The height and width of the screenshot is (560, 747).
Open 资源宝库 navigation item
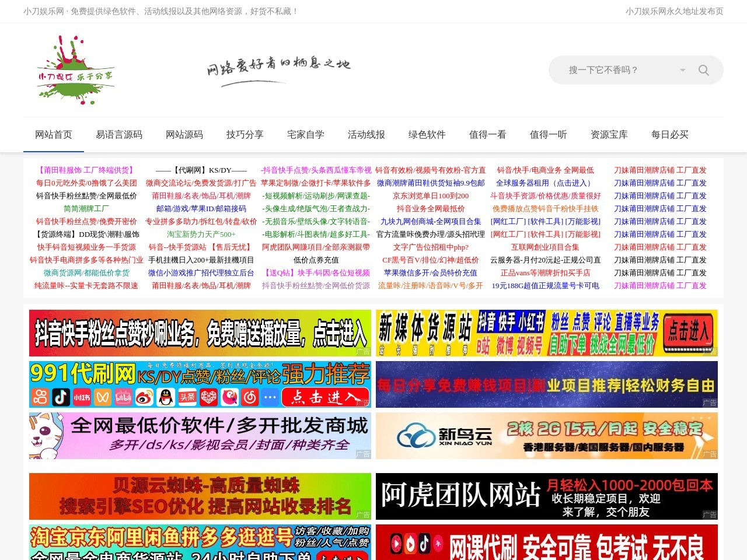tap(609, 135)
